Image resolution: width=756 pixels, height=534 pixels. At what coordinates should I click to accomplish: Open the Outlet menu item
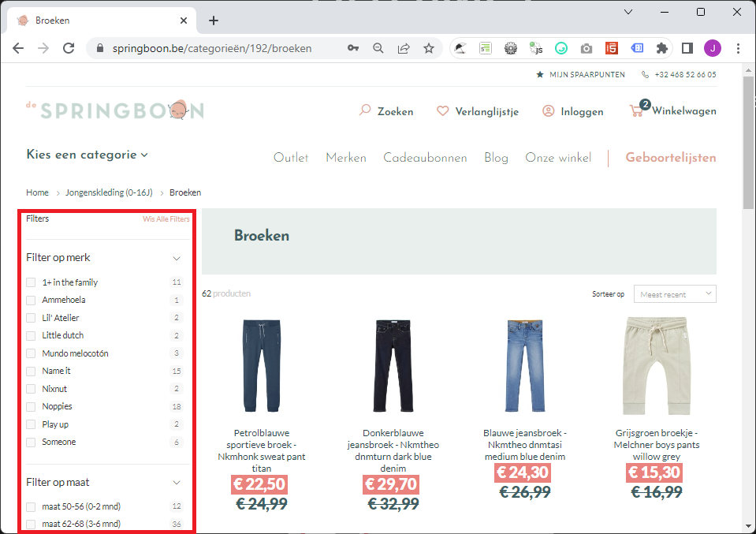coord(291,158)
